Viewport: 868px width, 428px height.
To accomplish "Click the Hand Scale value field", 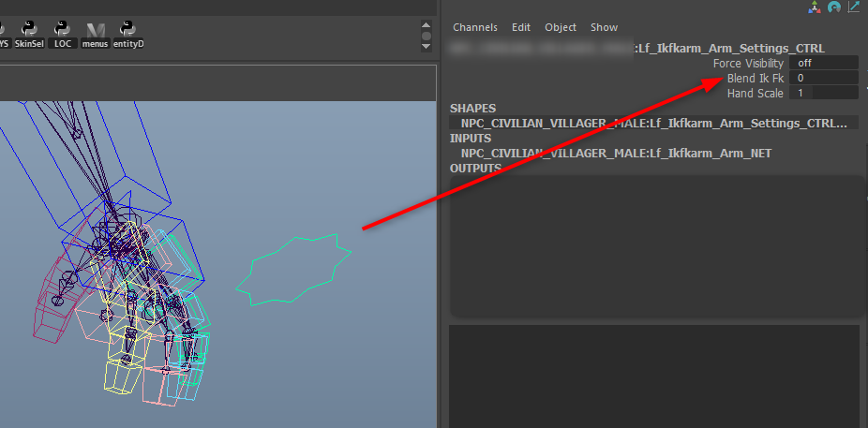I will tap(823, 93).
